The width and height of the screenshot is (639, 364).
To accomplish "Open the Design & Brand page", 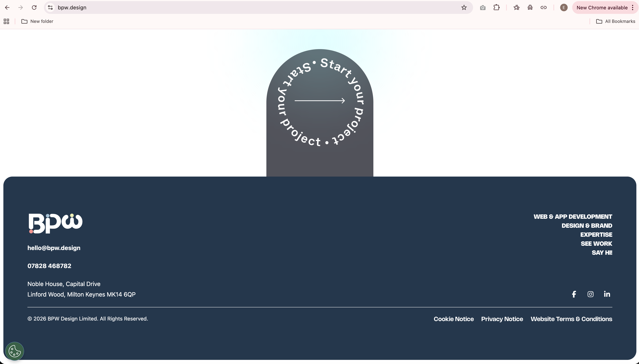I will pyautogui.click(x=587, y=225).
